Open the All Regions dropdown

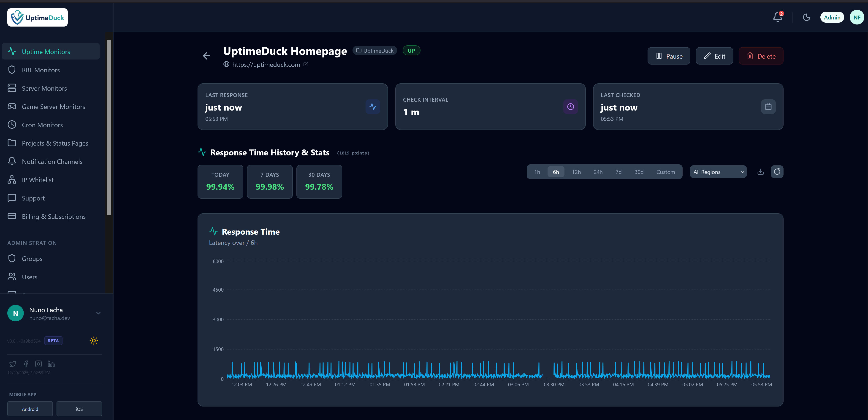coord(718,171)
